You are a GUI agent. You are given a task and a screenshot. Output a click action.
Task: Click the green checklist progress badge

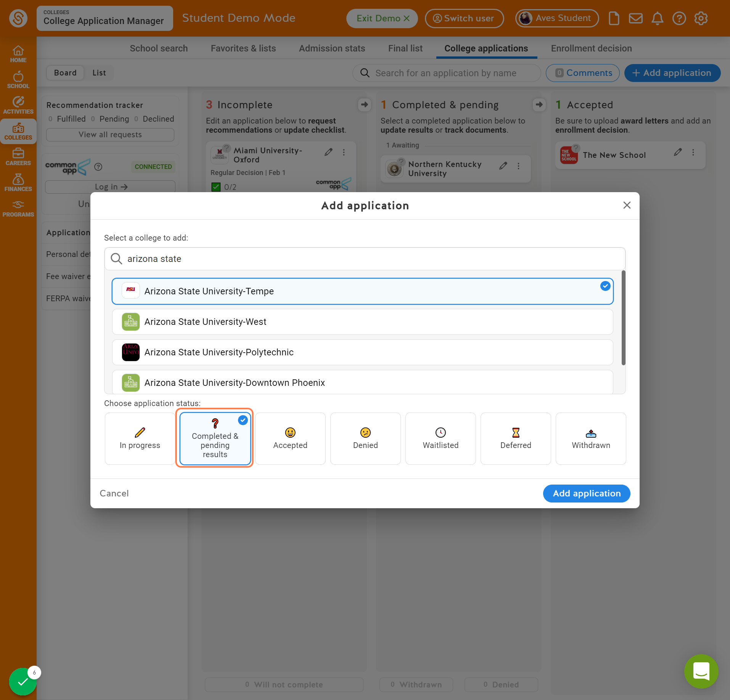tap(23, 682)
